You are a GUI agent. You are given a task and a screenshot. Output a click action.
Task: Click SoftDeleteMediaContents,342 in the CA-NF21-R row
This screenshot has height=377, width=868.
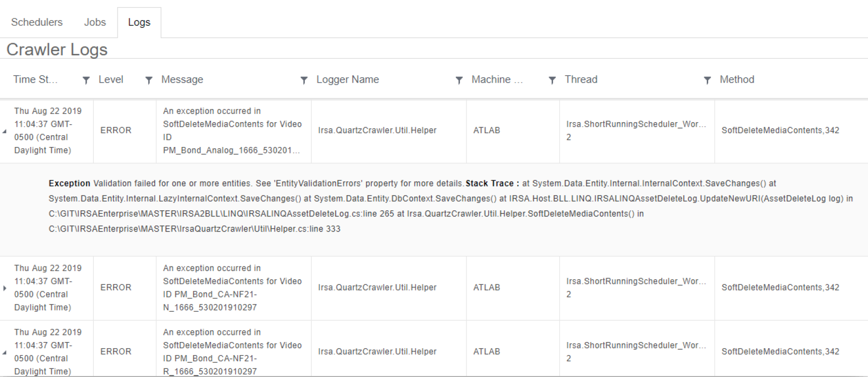coord(780,352)
